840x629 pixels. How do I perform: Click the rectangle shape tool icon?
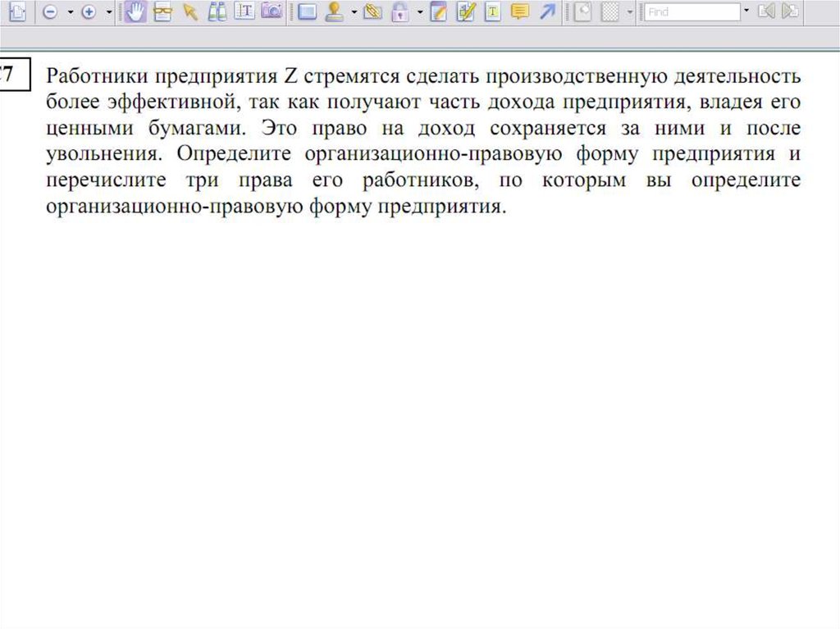pyautogui.click(x=307, y=11)
